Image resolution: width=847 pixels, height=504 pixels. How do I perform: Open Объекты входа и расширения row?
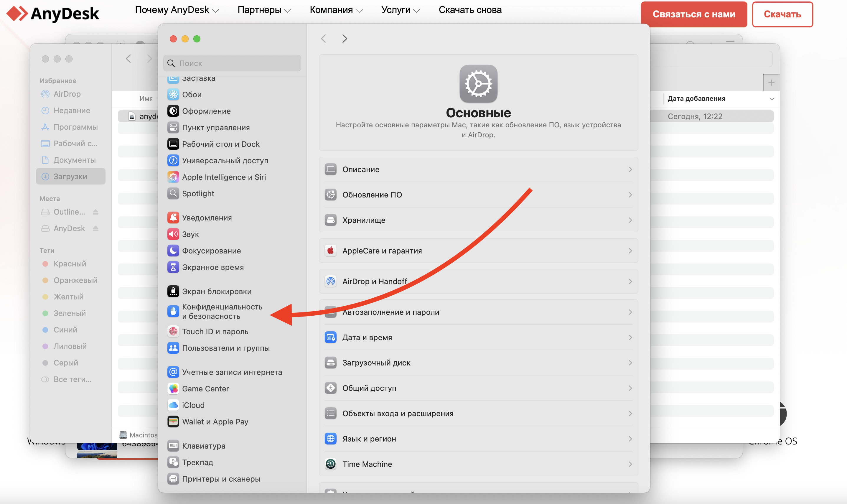pos(478,413)
